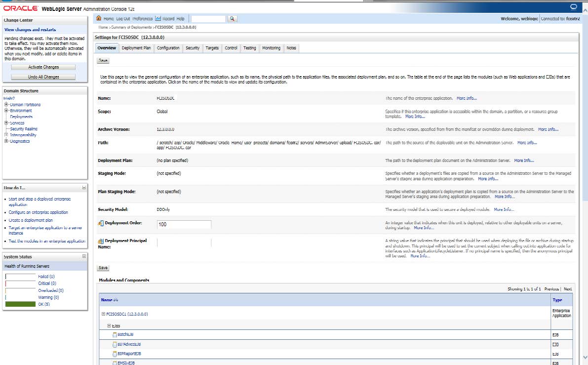Open More Info for Name
The height and width of the screenshot is (365, 588).
[x=467, y=98]
